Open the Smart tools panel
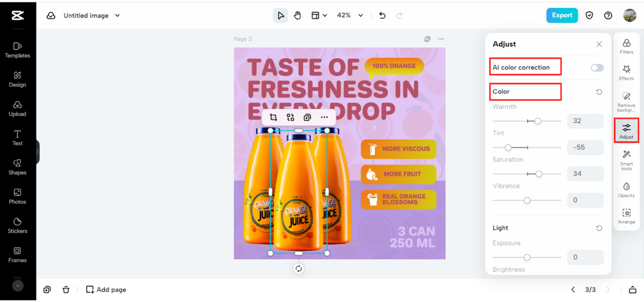The width and height of the screenshot is (644, 302). [x=626, y=160]
